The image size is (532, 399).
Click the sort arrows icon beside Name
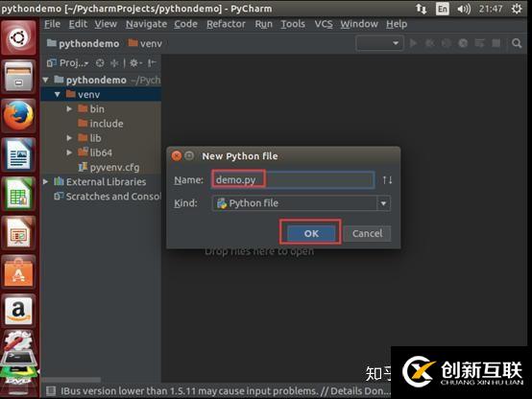click(x=387, y=180)
